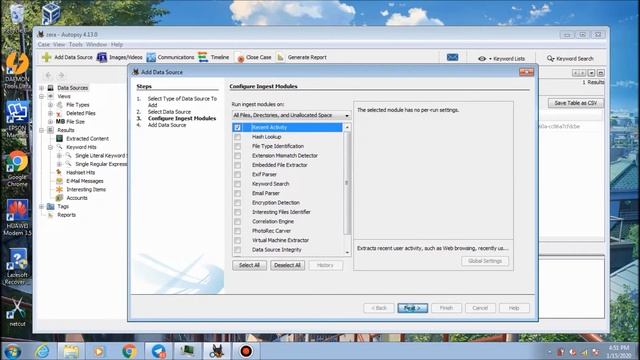Select Deleted Files in tree

coord(81,113)
